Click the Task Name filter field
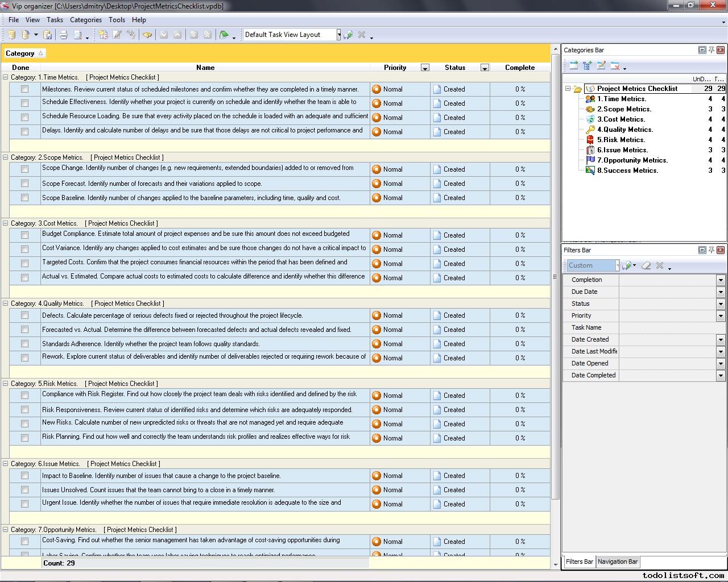Image resolution: width=728 pixels, height=582 pixels. (671, 328)
